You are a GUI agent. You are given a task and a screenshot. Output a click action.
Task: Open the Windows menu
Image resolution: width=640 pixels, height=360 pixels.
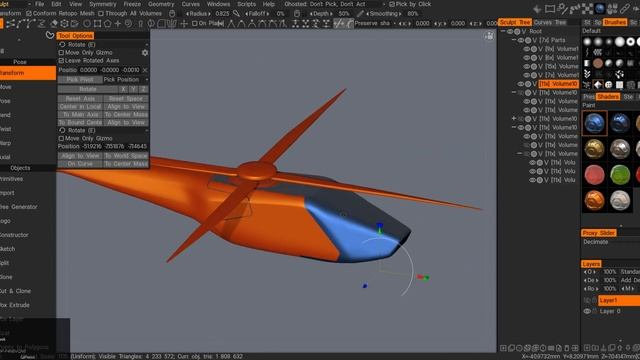coord(218,4)
